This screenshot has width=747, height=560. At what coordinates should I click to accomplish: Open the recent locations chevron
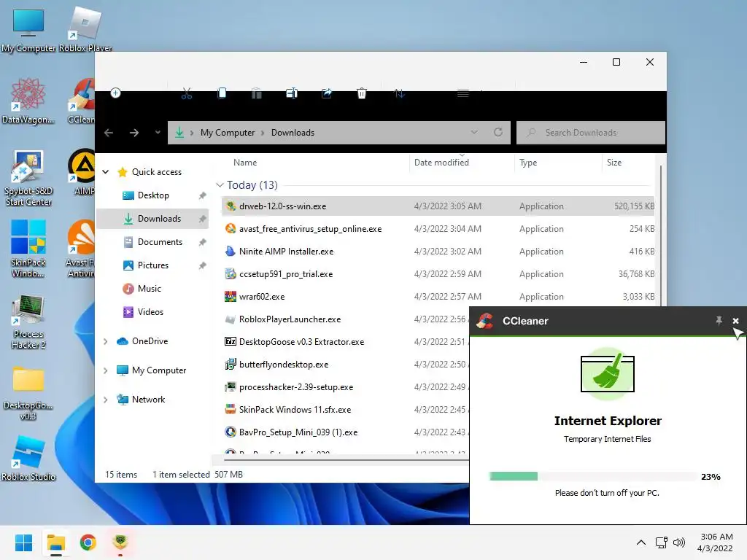[x=158, y=133]
